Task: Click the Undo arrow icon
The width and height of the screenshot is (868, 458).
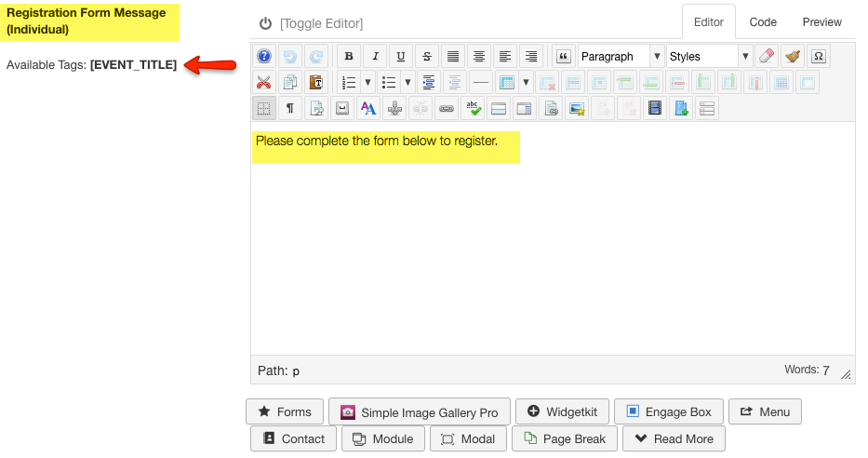Action: (x=290, y=56)
